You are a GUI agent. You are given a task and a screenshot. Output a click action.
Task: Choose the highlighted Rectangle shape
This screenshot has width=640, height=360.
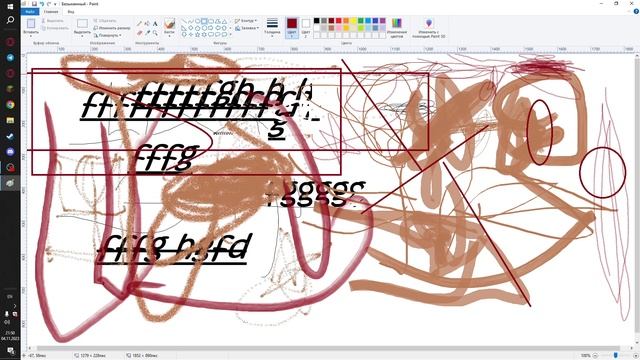tap(204, 20)
